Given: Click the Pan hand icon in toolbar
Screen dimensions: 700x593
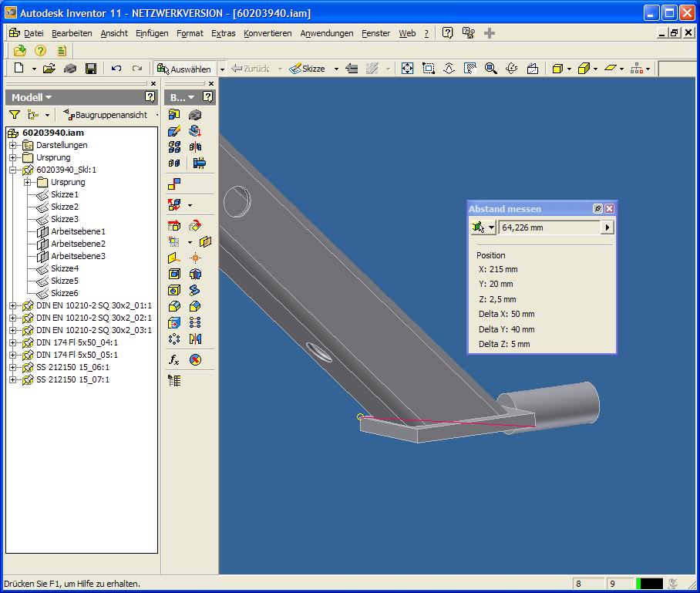Looking at the screenshot, I should pyautogui.click(x=469, y=69).
